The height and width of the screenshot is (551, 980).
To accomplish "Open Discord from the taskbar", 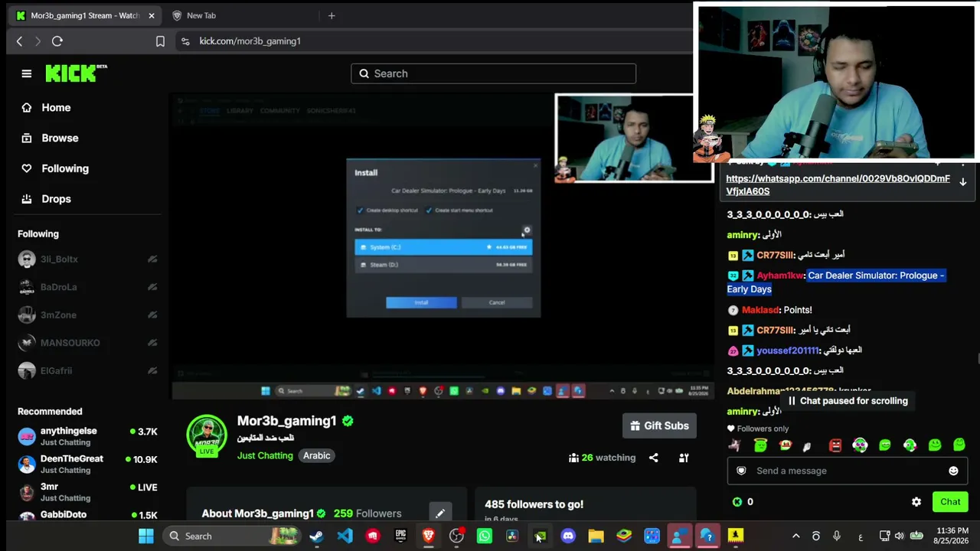I will [568, 536].
